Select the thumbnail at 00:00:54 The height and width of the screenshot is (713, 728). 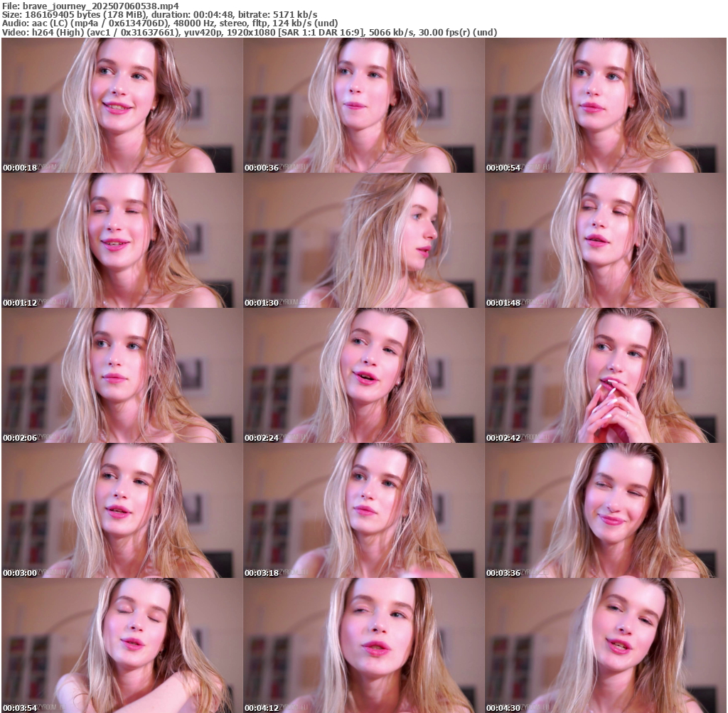pos(606,105)
